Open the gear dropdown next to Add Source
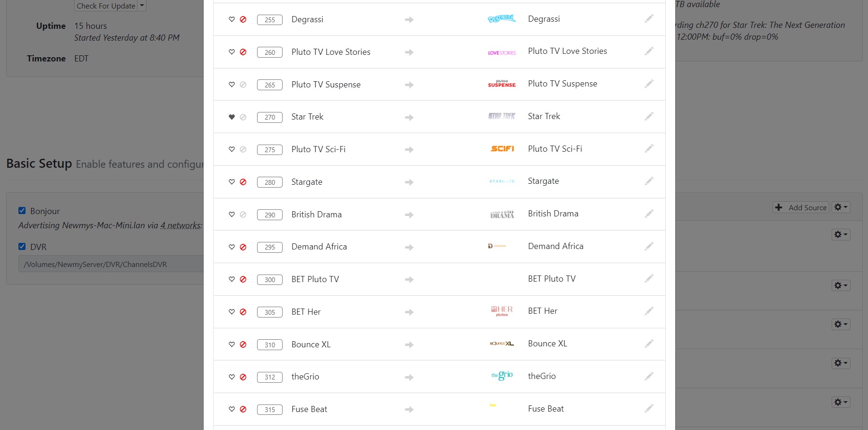 [x=841, y=207]
